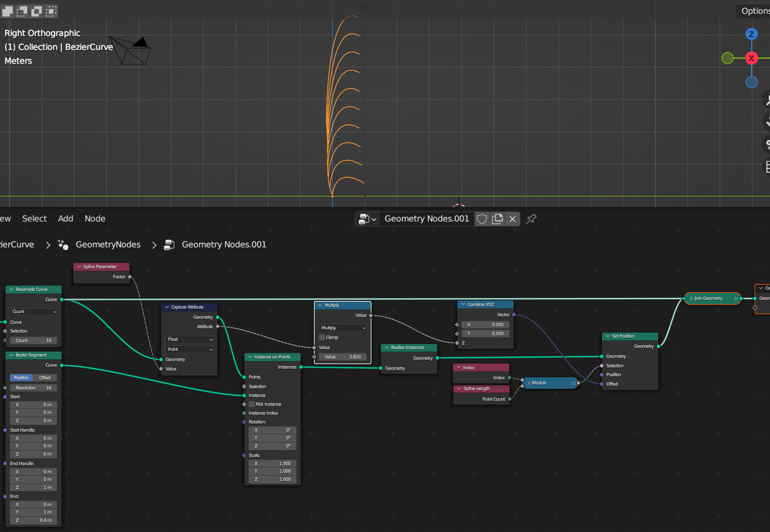
Task: Enable Clamp checkbox in Multiply node
Action: 322,338
